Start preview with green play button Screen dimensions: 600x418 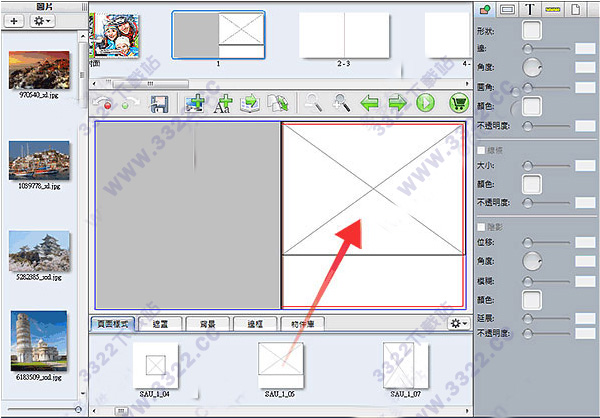tap(426, 103)
